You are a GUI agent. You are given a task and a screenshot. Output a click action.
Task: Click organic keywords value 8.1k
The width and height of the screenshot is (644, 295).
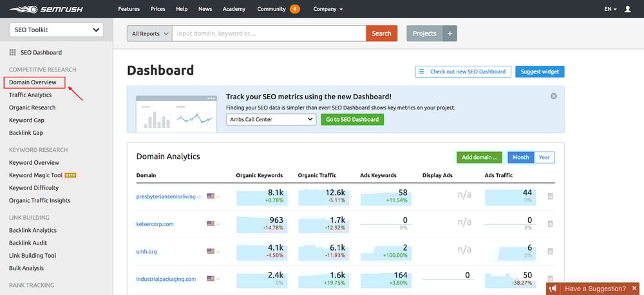click(276, 193)
